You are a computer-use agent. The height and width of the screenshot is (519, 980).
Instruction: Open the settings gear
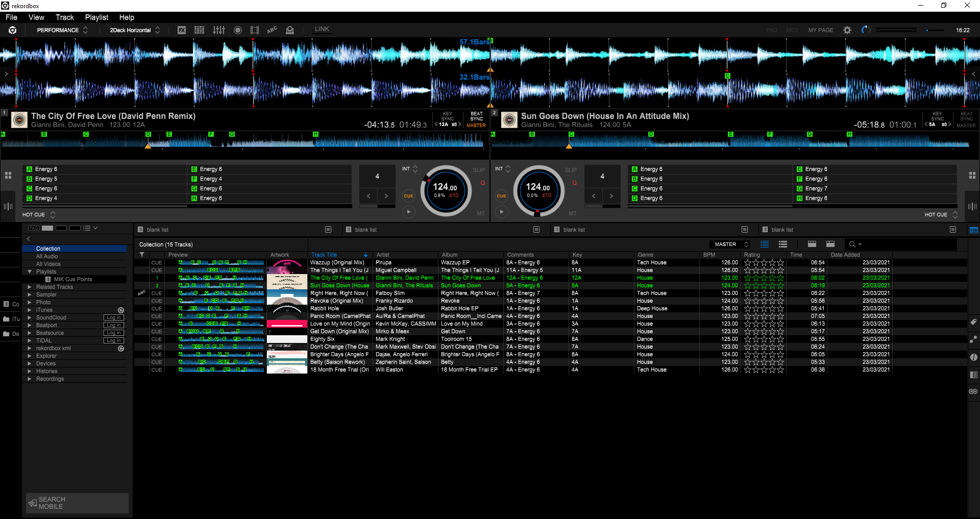847,30
